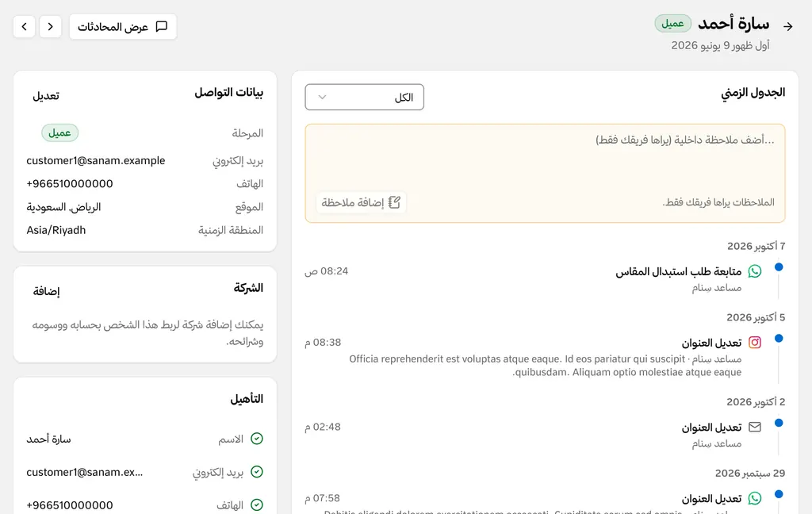Screen dimensions: 812x514
Task: Click the WhatsApp icon on 29 سبتمبر entry
Action: point(755,498)
